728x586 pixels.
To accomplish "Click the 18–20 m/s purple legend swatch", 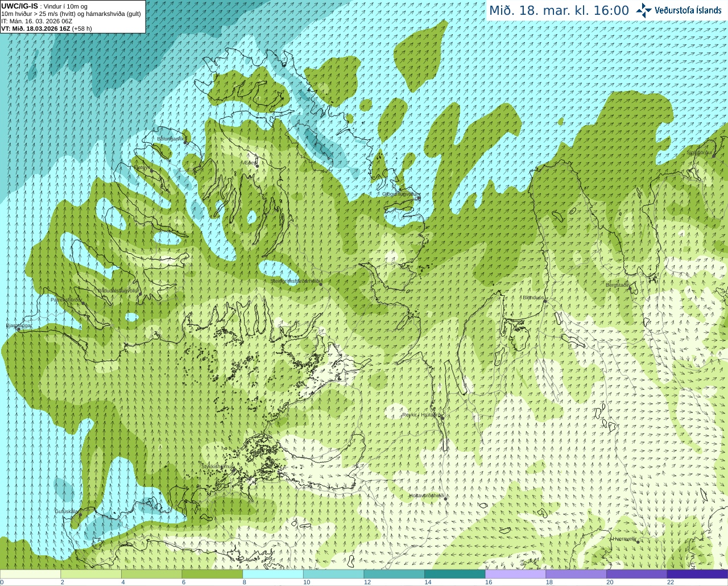I will coord(576,574).
